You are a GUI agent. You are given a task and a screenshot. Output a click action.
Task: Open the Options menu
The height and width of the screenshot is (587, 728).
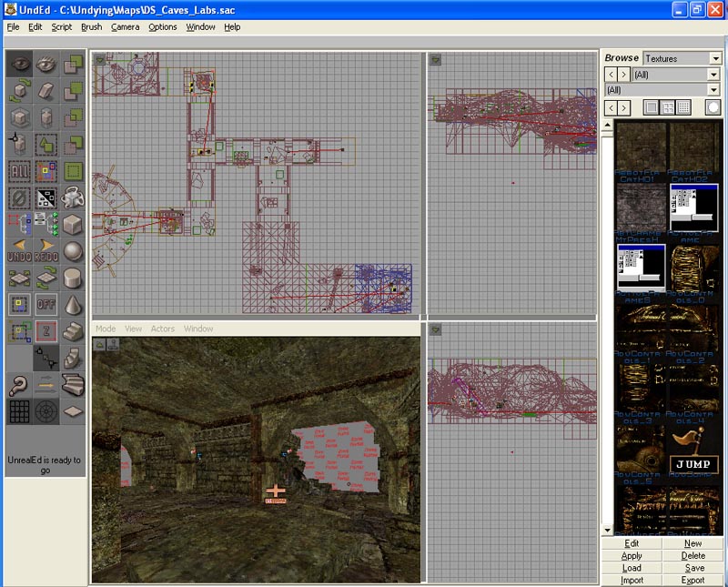[163, 27]
